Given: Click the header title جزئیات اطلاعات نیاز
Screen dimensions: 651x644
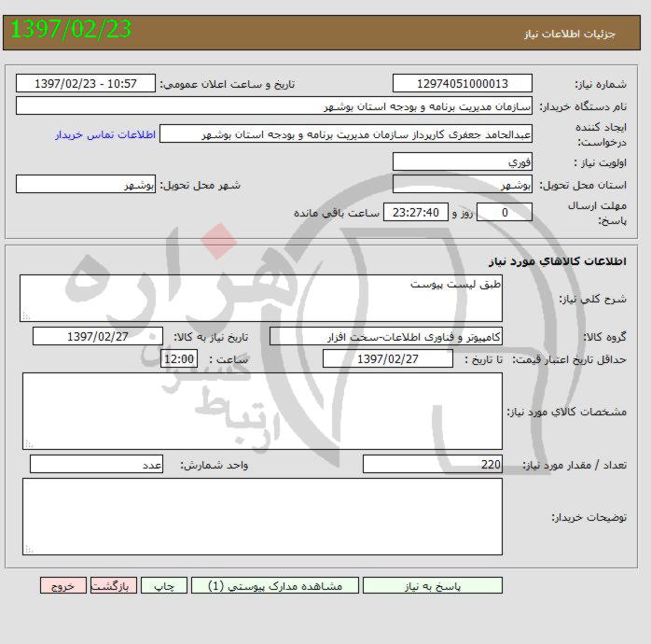Looking at the screenshot, I should click(569, 34).
